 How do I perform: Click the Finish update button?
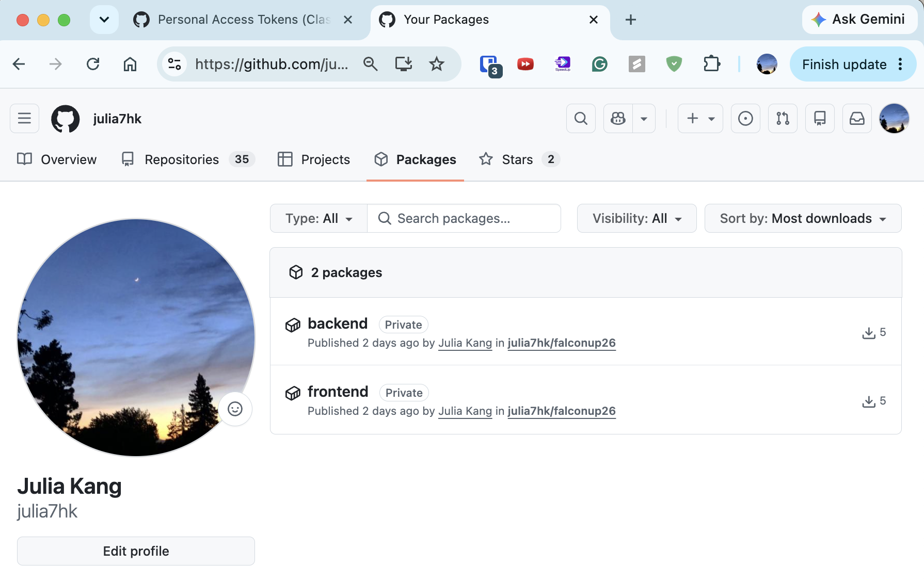[853, 64]
